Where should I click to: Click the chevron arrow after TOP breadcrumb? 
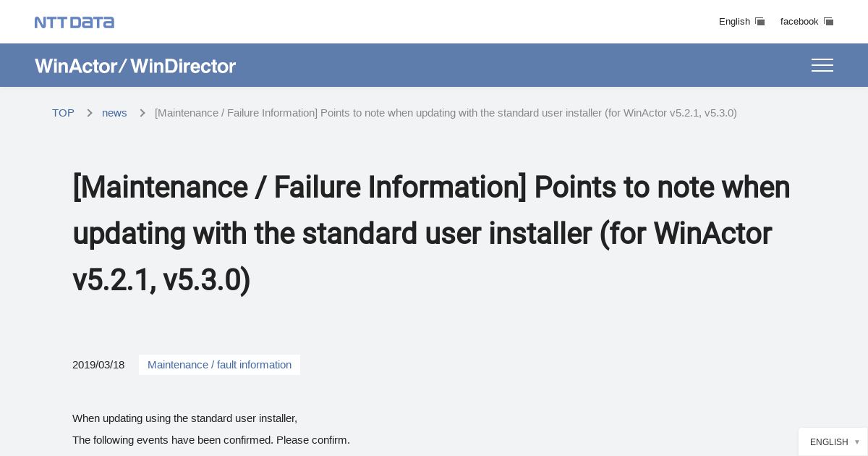click(x=90, y=113)
